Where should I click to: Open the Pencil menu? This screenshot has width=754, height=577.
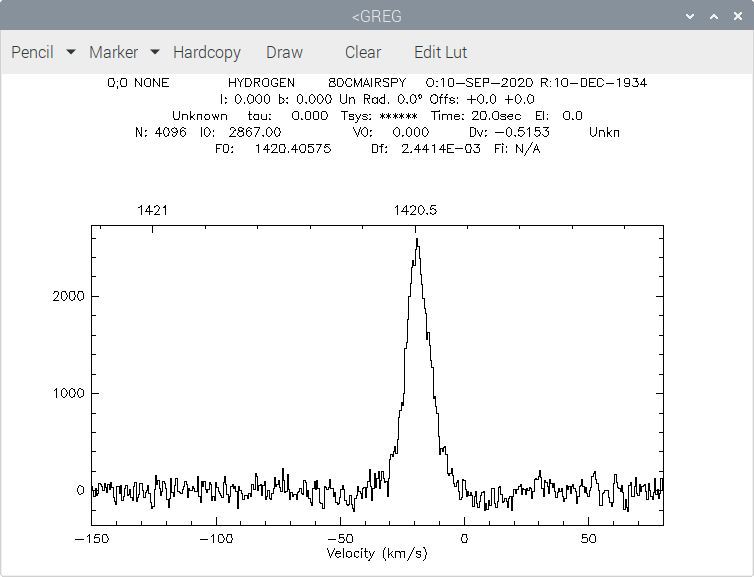pyautogui.click(x=32, y=52)
